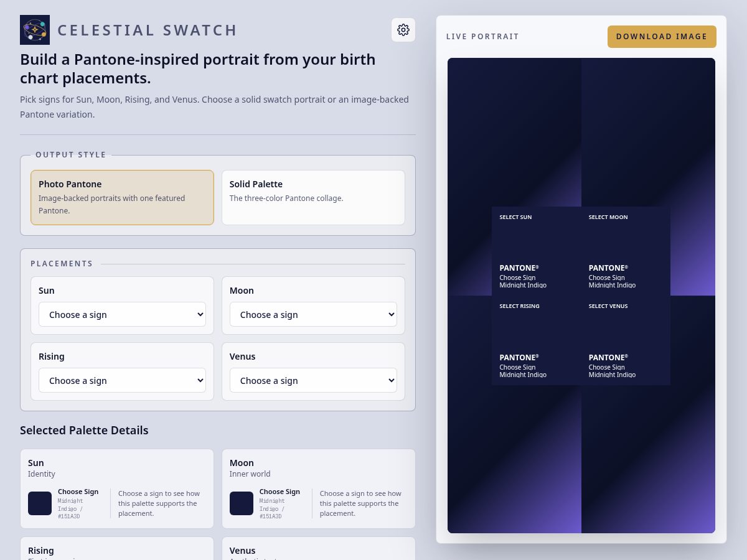Image resolution: width=747 pixels, height=560 pixels.
Task: Open the Rising sign dropdown
Action: (122, 380)
